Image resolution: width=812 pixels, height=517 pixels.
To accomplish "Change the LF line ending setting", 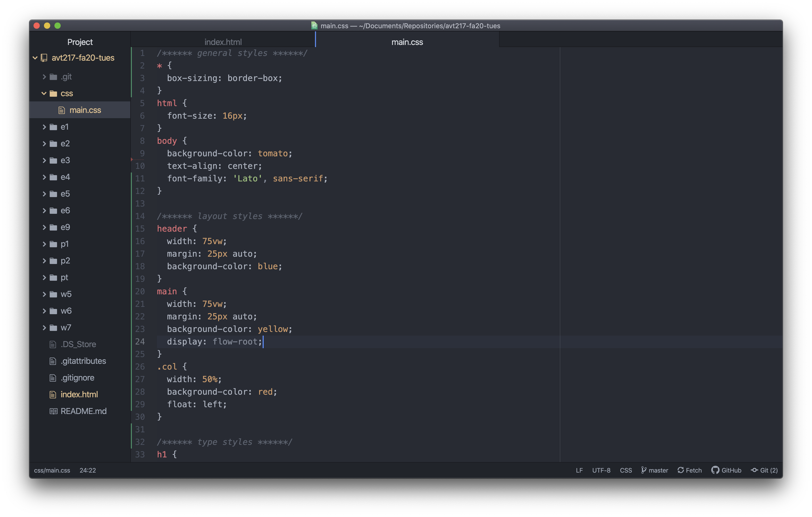I will (x=579, y=470).
